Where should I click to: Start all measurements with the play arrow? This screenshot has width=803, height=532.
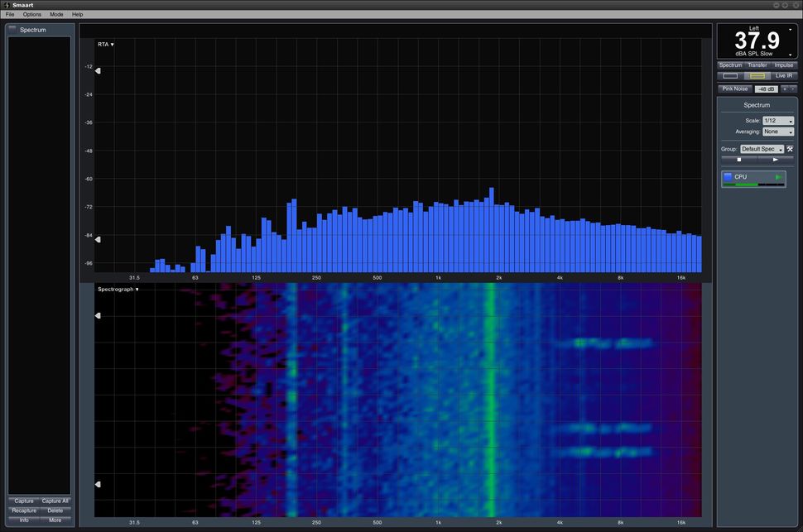click(776, 160)
